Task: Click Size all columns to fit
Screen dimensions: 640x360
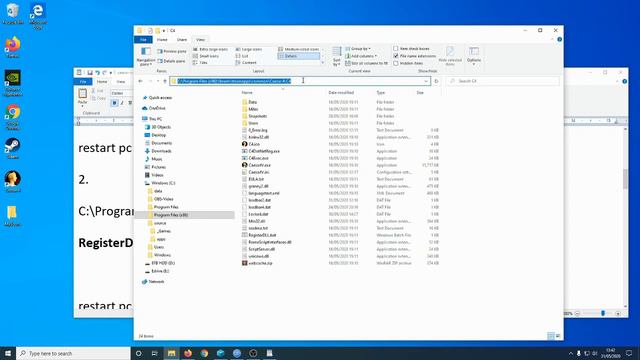Action: [x=366, y=63]
